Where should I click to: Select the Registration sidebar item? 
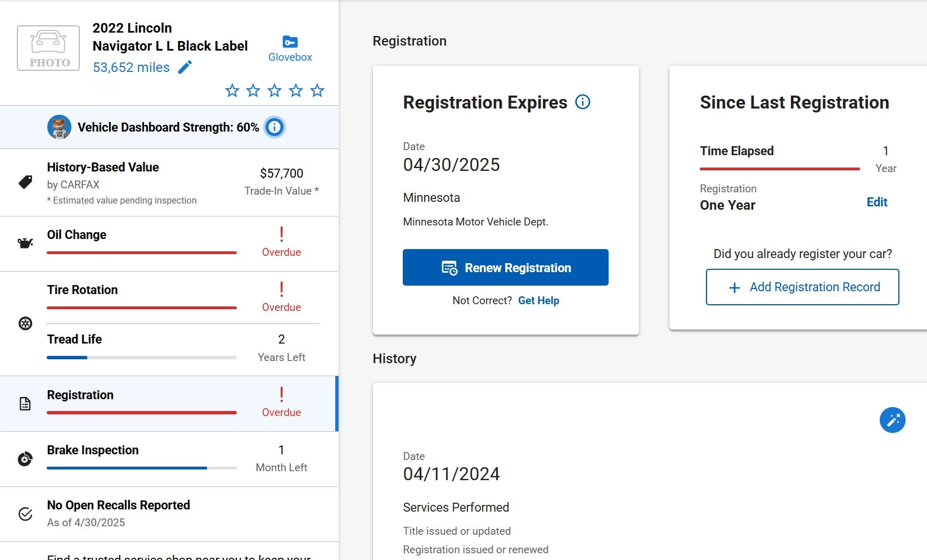[x=168, y=404]
